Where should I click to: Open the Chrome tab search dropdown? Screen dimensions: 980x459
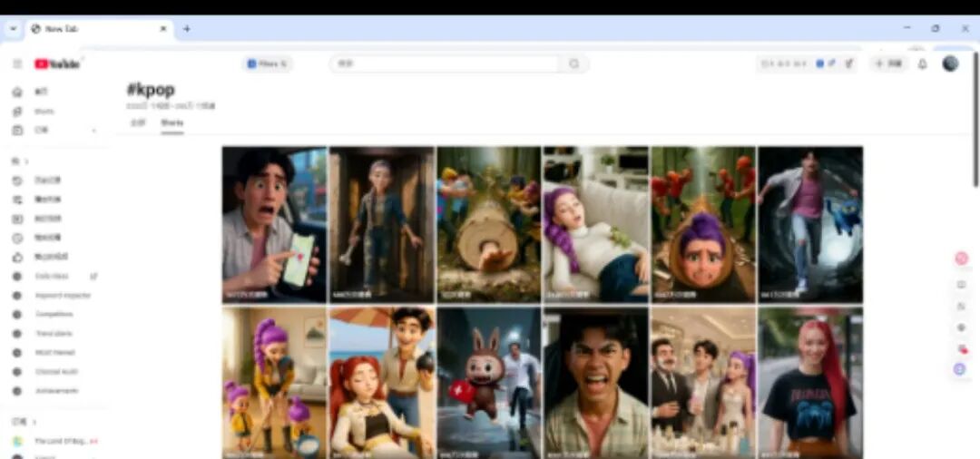point(13,28)
